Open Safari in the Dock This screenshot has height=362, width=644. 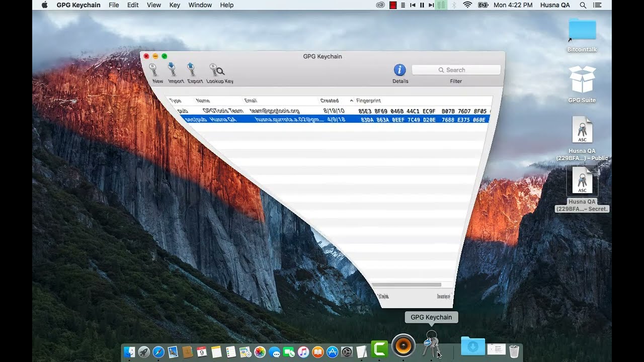[158, 351]
